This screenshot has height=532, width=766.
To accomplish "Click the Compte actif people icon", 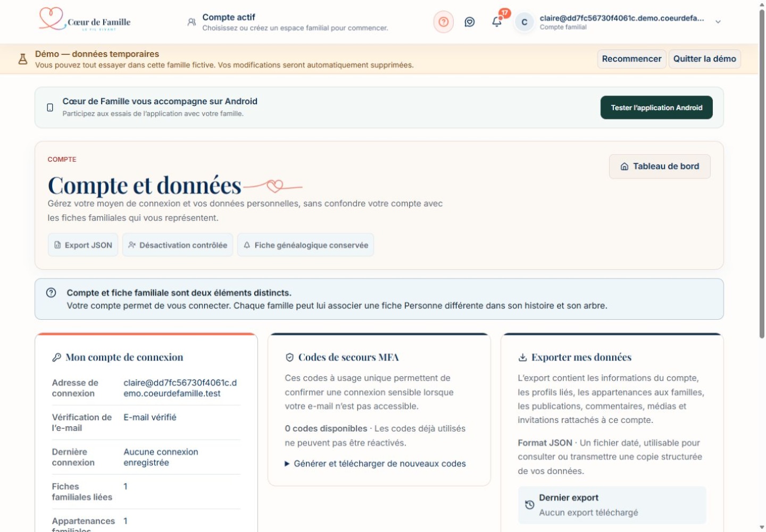I will click(x=191, y=22).
